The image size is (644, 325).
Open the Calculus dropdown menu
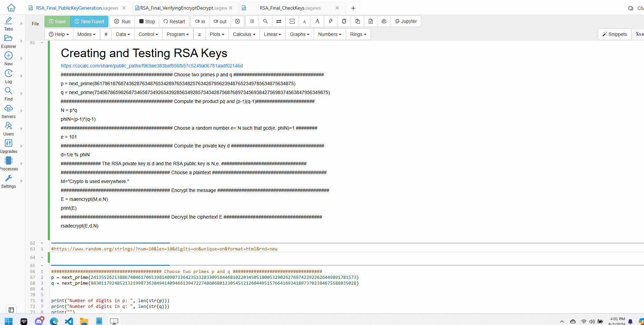pos(244,34)
